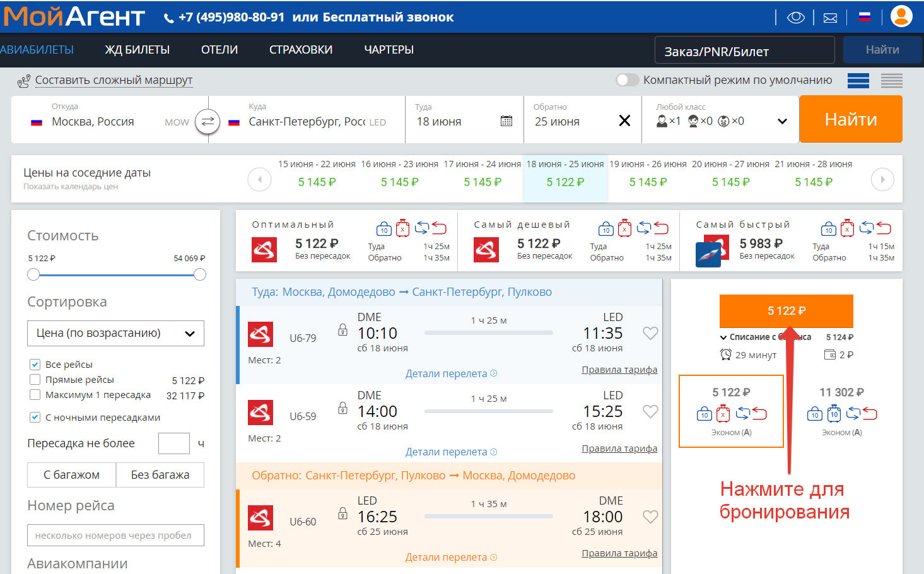Viewport: 924px width, 574px height.
Task: Open the sorting Цена (по возрастанию) dropdown
Action: [x=115, y=333]
